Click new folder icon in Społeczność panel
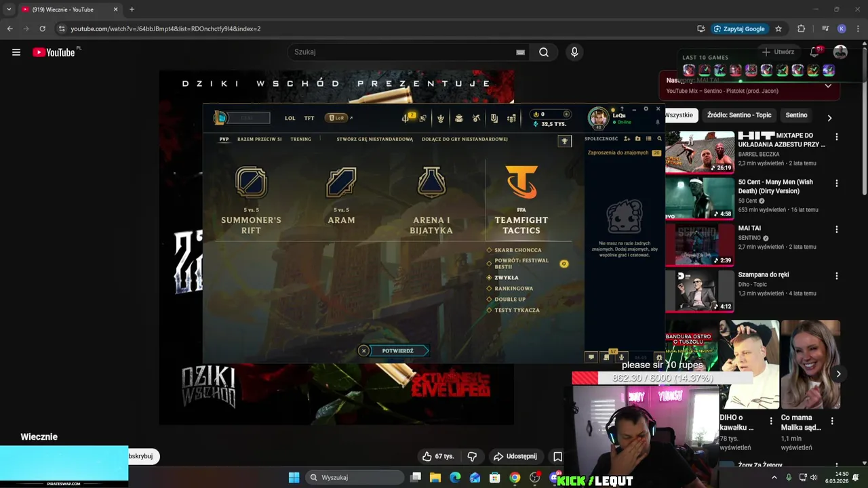This screenshot has height=488, width=868. [637, 139]
